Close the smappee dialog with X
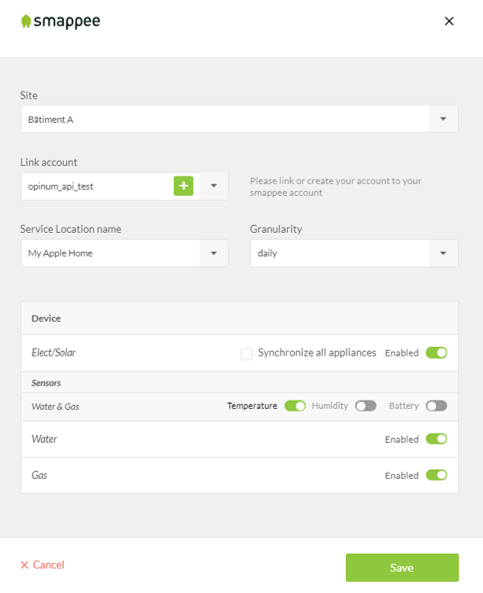Image resolution: width=483 pixels, height=593 pixels. click(449, 21)
